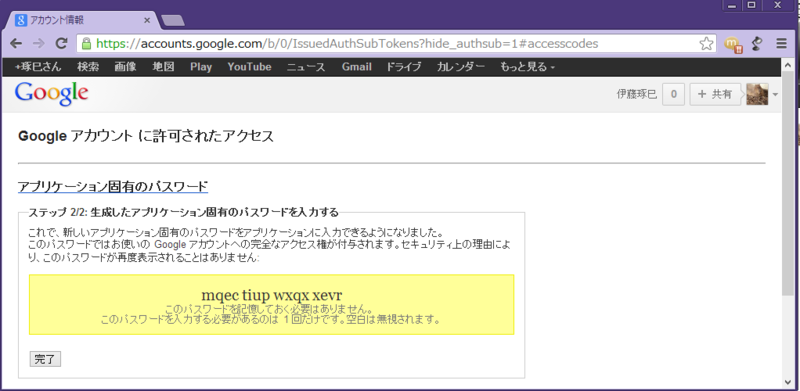Bookmark page with the star icon
800x391 pixels.
(x=706, y=44)
